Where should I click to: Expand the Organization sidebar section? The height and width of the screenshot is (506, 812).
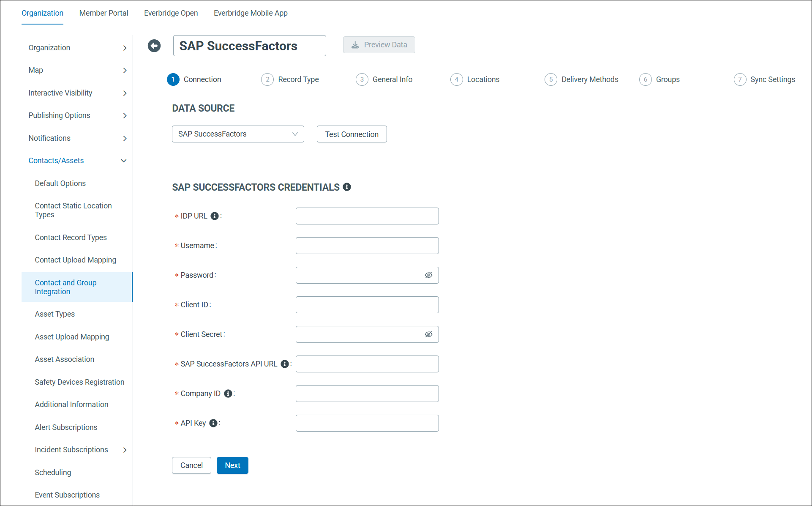click(125, 48)
